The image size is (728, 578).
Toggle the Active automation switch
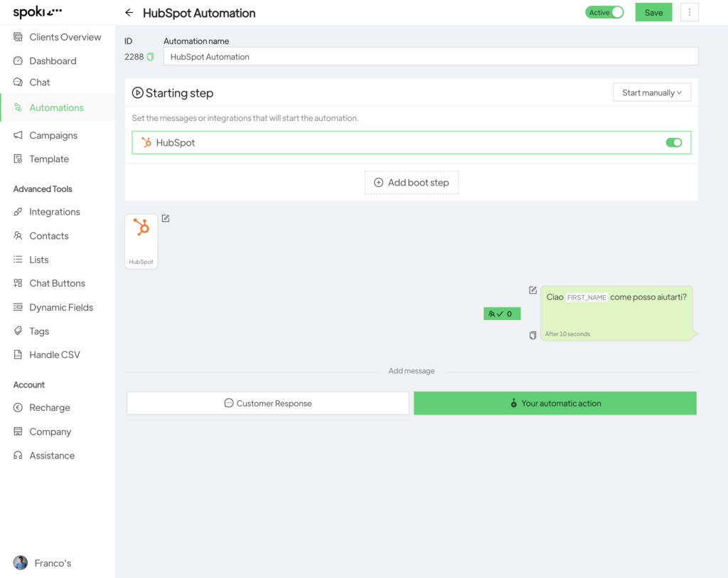coord(604,13)
